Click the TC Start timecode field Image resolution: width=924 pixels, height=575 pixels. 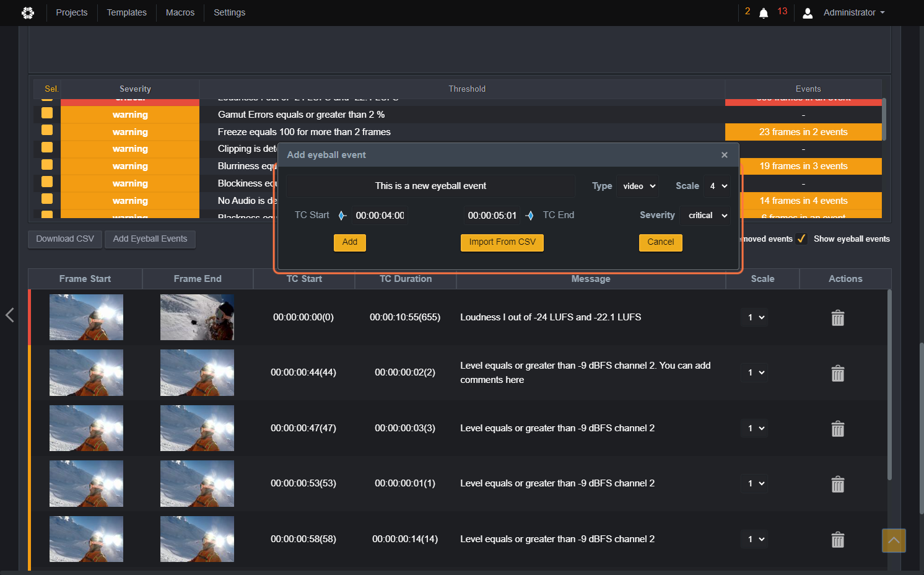point(380,216)
